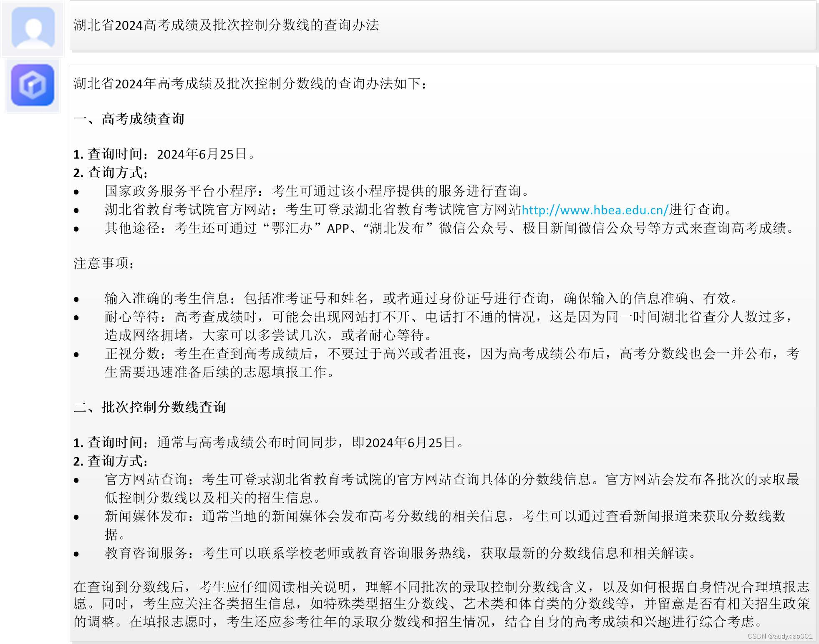Click the 注意事项 label
Viewport: 819px width, 644px height.
tap(104, 263)
